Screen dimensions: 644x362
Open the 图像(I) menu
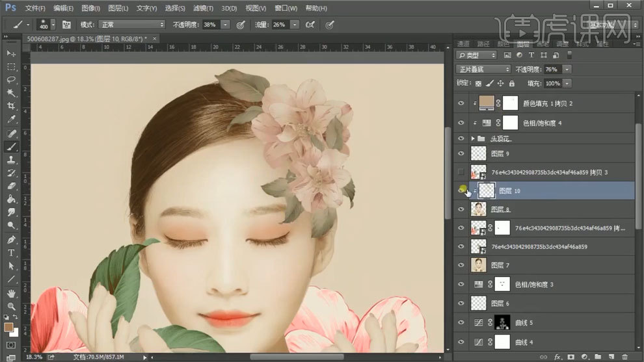[x=91, y=8]
